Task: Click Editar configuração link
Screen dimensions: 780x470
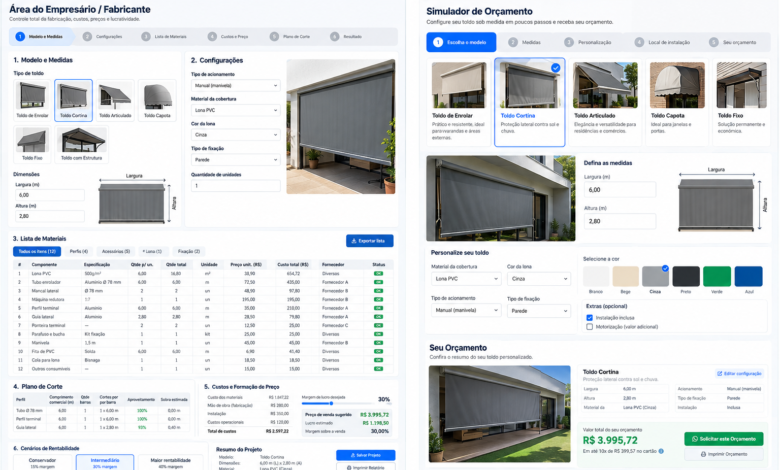Action: tap(739, 374)
